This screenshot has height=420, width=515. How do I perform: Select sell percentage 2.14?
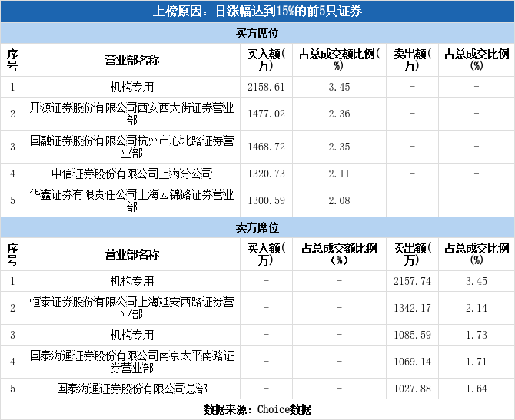[477, 308]
